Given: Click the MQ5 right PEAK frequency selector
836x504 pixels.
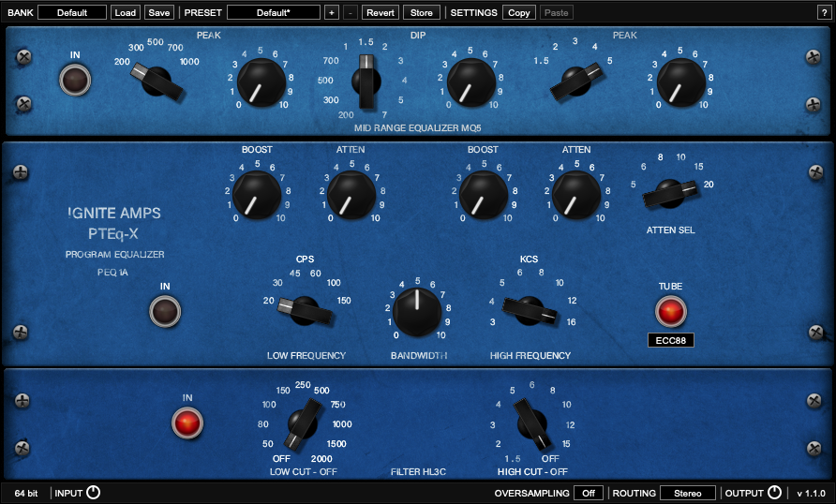Looking at the screenshot, I should [576, 82].
